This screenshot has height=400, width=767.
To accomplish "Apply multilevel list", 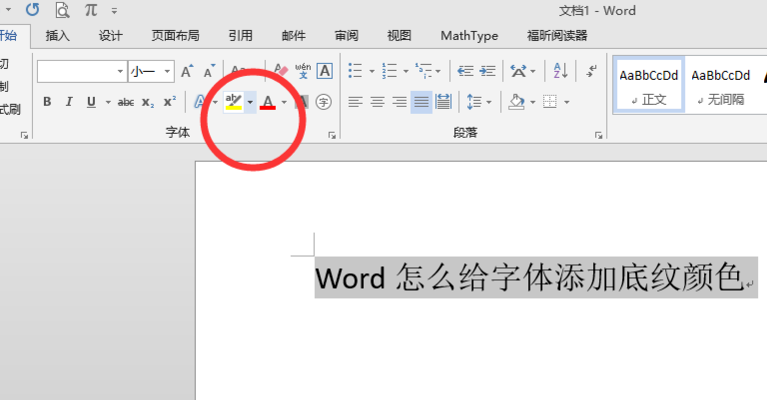I will 424,71.
